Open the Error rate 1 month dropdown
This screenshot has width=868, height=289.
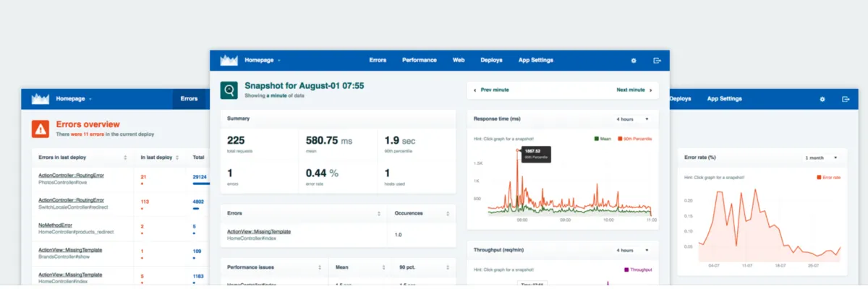821,157
